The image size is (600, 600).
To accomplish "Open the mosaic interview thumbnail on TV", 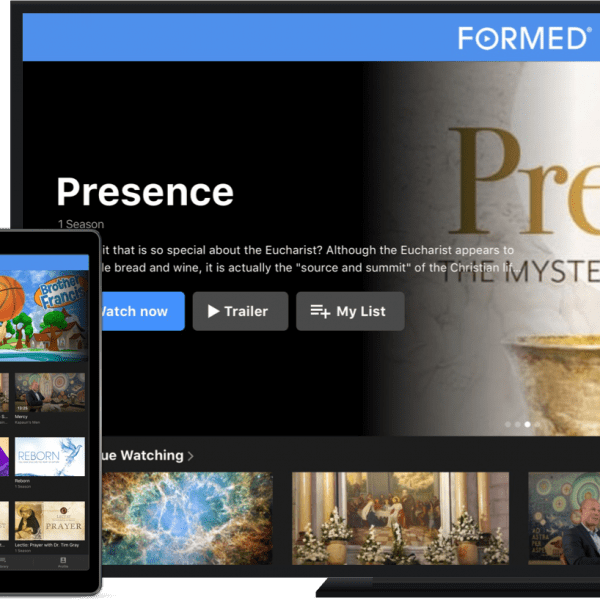I will tap(564, 518).
